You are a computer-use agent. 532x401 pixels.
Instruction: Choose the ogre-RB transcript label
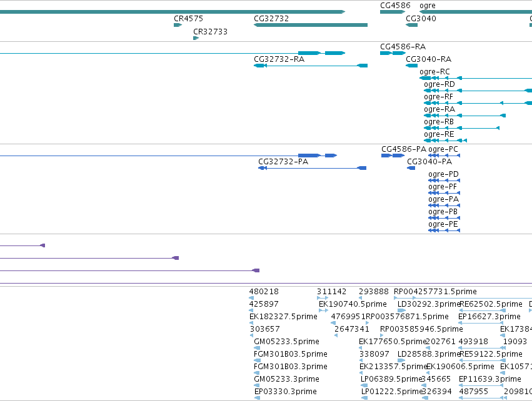[x=439, y=122]
